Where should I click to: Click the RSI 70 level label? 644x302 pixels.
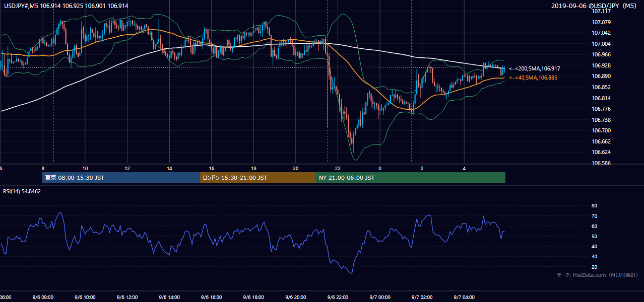[595, 216]
